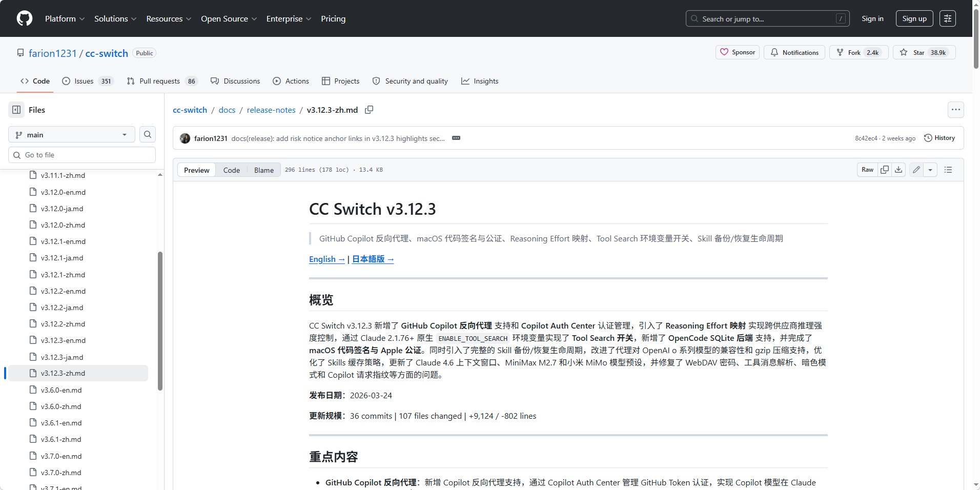Expand Solutions menu in header
Image resolution: width=980 pixels, height=490 pixels.
[115, 18]
